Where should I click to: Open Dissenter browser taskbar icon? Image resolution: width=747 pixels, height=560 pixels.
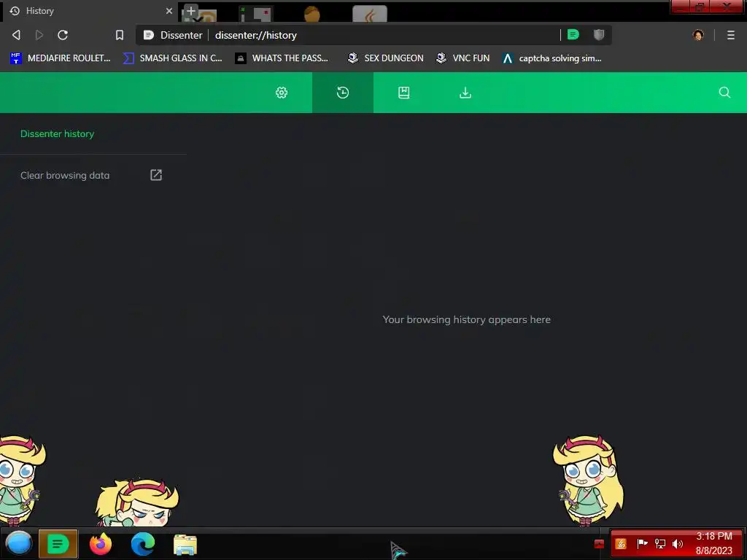[58, 543]
